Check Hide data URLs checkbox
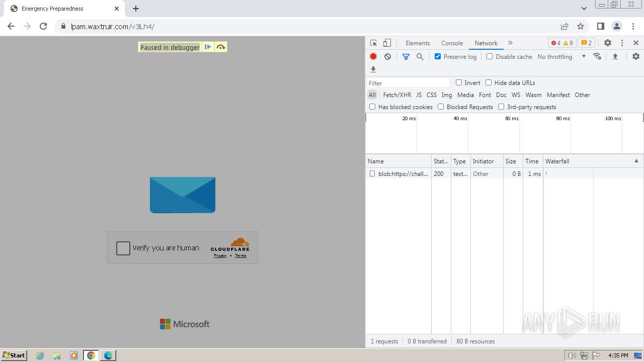This screenshot has height=362, width=644. [x=489, y=82]
